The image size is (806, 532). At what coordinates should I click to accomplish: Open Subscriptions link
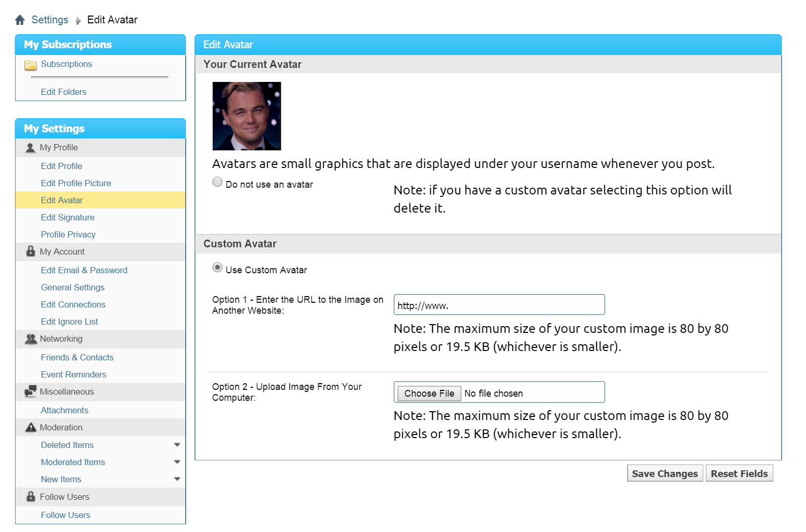coord(66,64)
